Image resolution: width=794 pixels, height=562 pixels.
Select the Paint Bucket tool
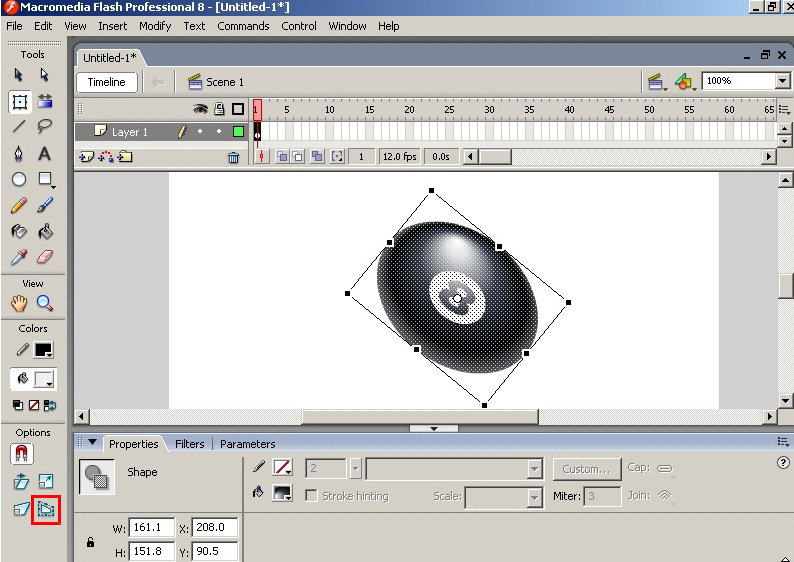45,231
